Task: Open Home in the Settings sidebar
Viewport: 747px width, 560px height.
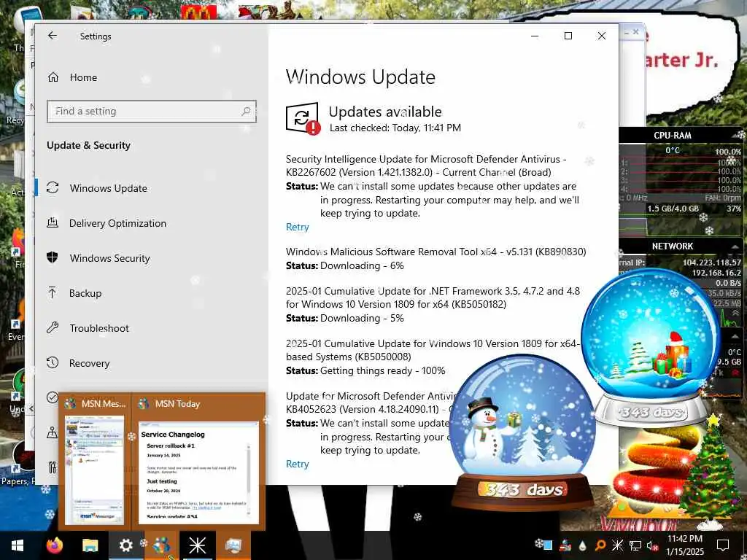Action: 83,77
